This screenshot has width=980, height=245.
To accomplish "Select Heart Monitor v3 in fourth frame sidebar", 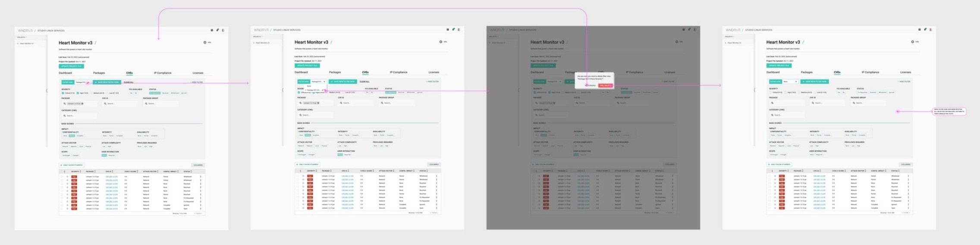I will click(735, 43).
